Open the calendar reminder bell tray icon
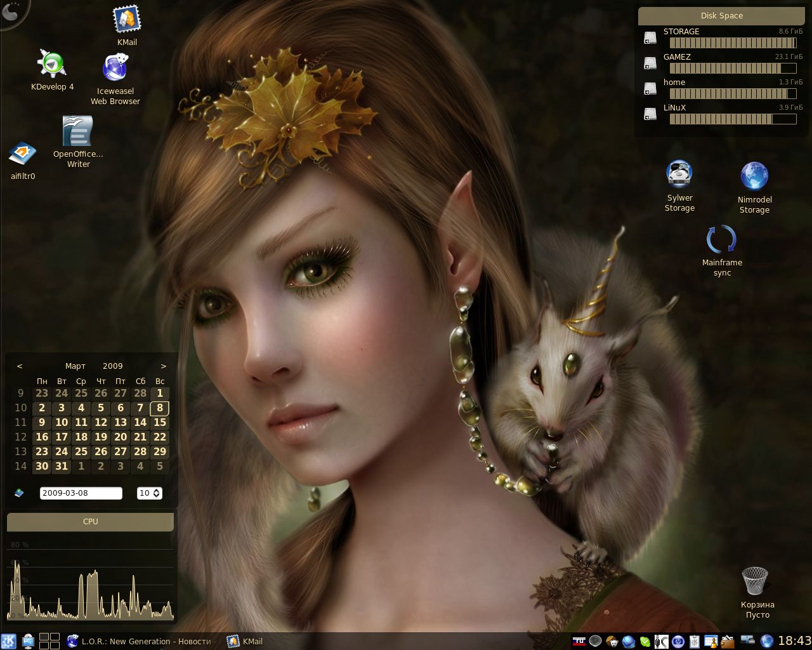This screenshot has height=650, width=812. [x=711, y=641]
